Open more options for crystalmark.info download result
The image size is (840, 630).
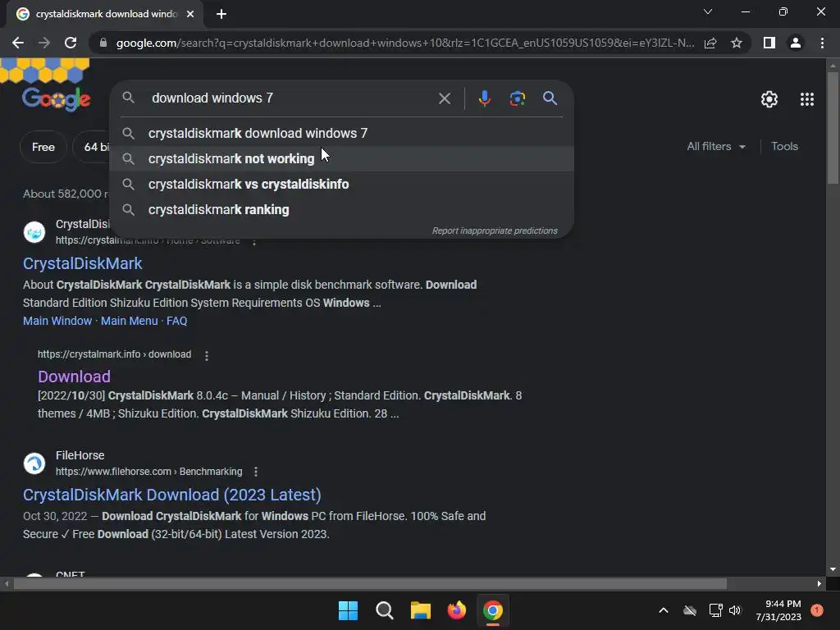[x=207, y=355]
